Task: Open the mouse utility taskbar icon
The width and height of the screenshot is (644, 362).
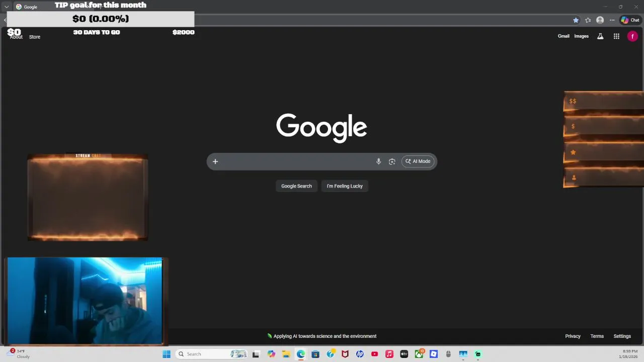Action: (x=448, y=354)
